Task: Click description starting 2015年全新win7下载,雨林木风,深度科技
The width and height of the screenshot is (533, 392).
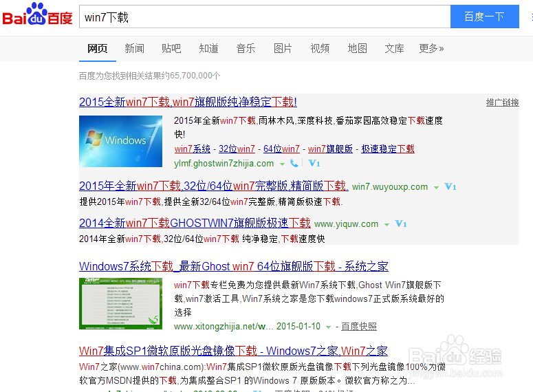Action: (308, 127)
